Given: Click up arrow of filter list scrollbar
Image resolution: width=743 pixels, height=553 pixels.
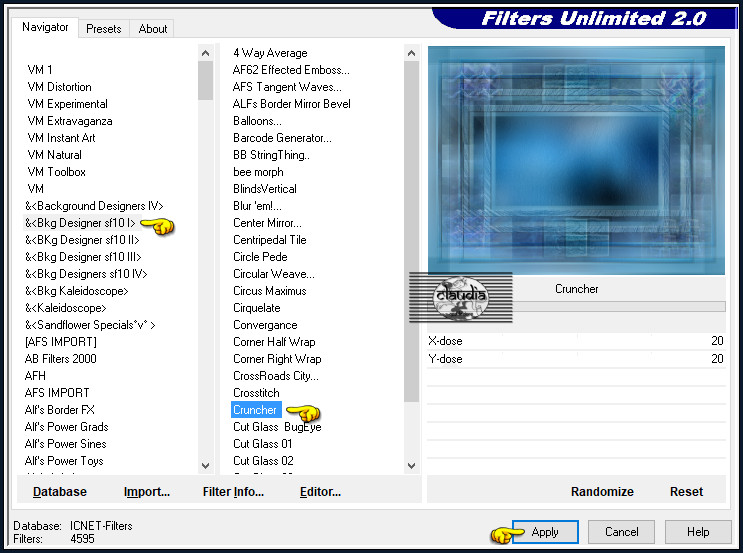Looking at the screenshot, I should (x=411, y=53).
